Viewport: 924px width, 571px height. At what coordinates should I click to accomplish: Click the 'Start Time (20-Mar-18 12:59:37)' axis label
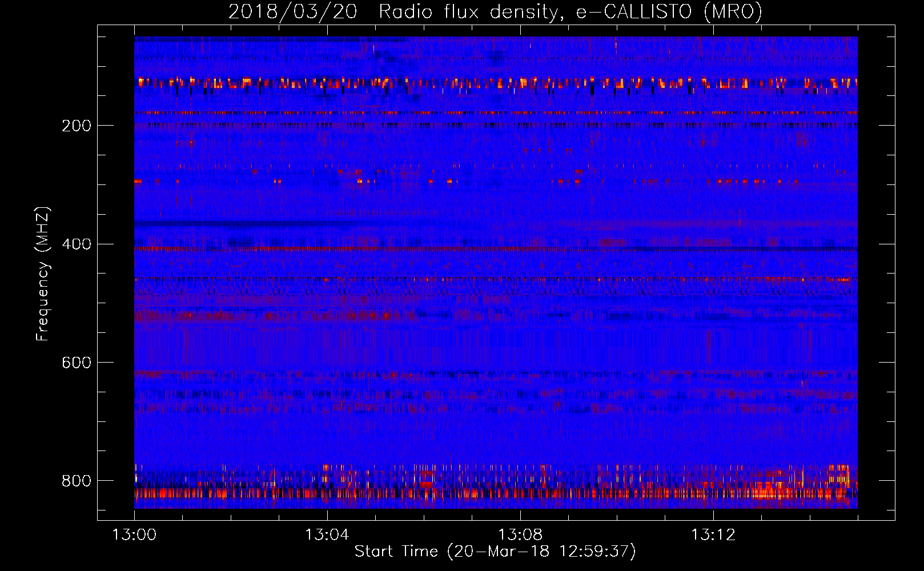[x=495, y=552]
